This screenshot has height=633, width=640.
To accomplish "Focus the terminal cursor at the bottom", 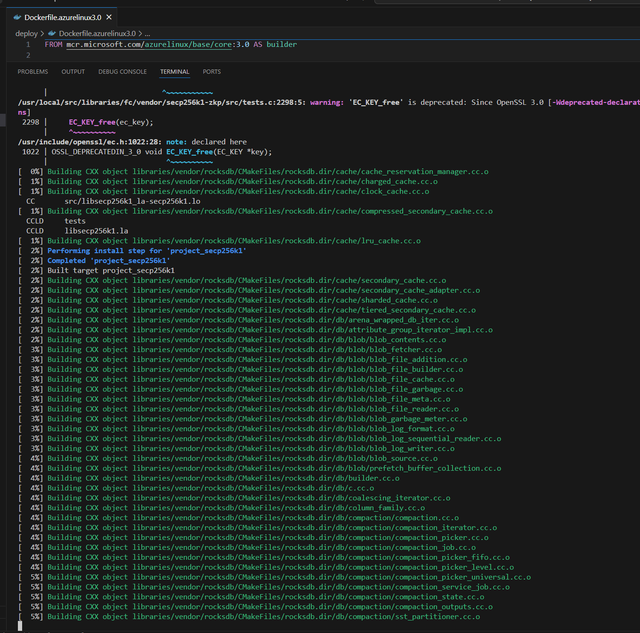I will 20,627.
